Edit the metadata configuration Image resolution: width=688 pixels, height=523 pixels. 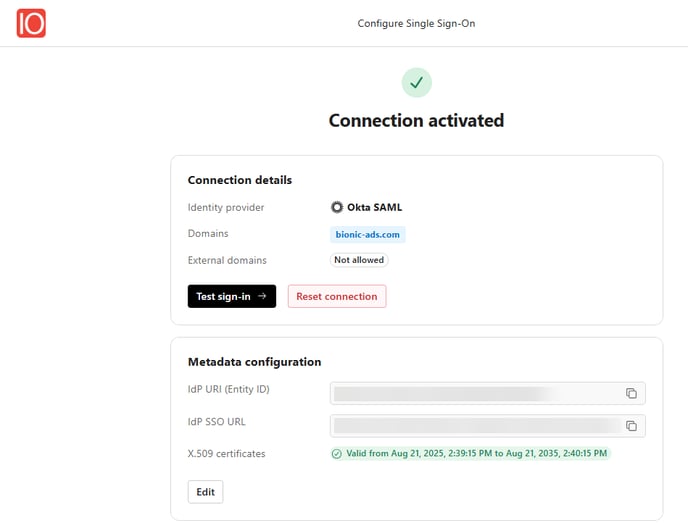(x=205, y=492)
